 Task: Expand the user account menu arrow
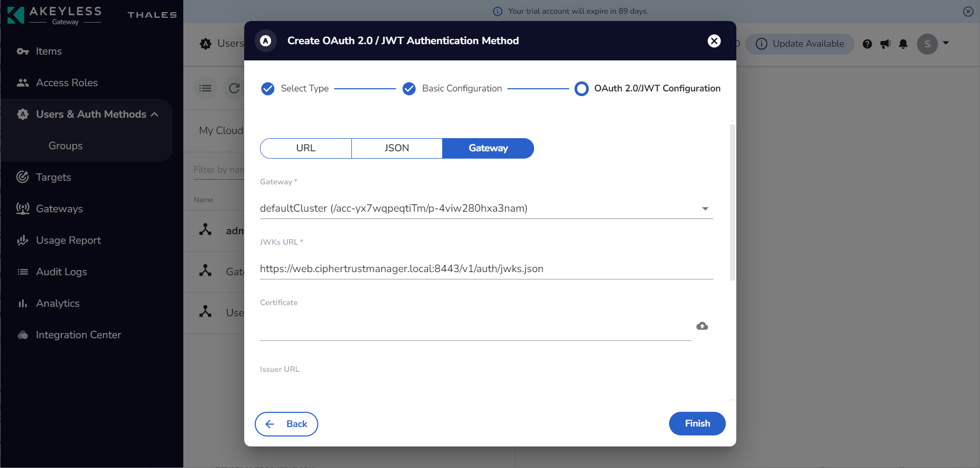coord(946,43)
